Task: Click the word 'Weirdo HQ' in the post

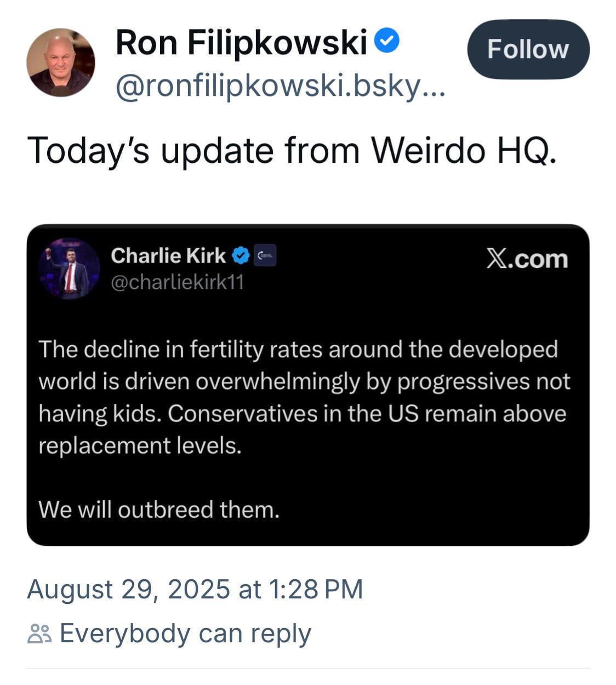Action: point(464,150)
